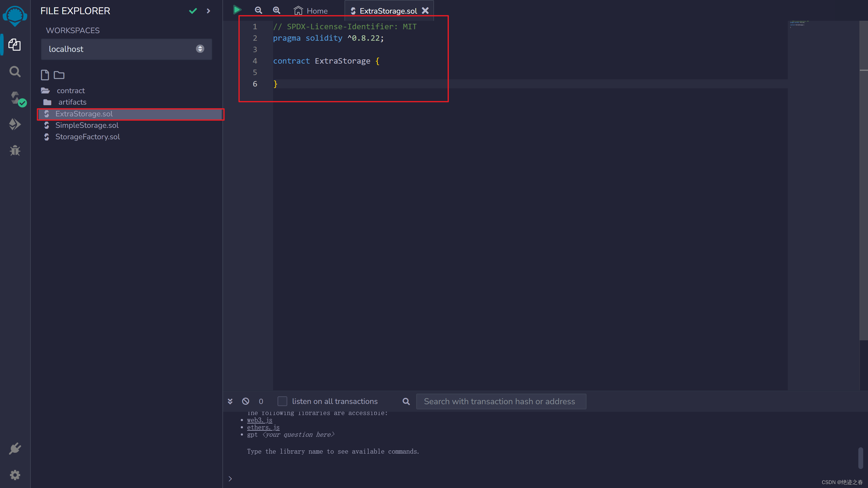Open SimpleStorage.sol file
This screenshot has height=488, width=868.
(86, 125)
